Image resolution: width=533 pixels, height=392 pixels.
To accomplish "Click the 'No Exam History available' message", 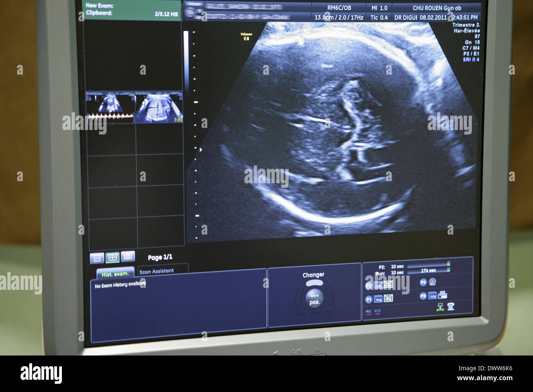I will (x=120, y=285).
